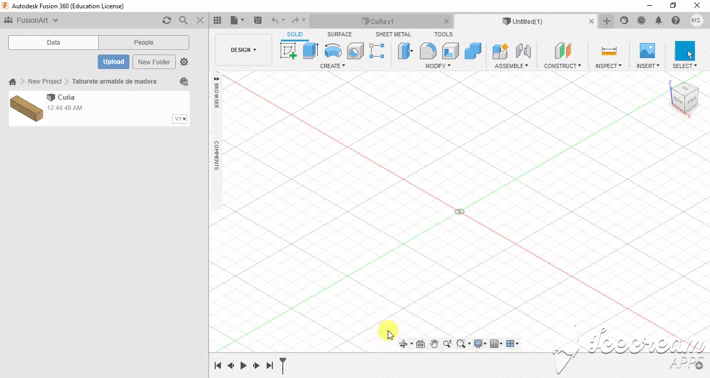The image size is (710, 378).
Task: Select the Create Sketch tool
Action: 288,51
